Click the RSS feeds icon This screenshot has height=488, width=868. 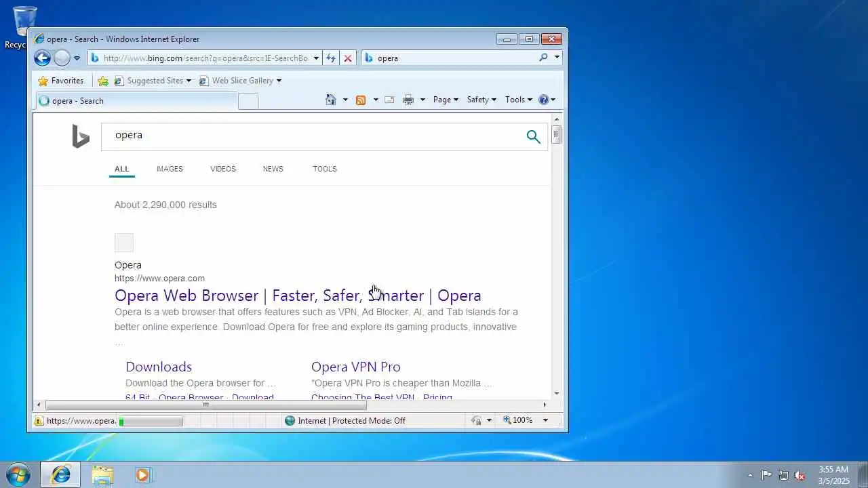361,100
